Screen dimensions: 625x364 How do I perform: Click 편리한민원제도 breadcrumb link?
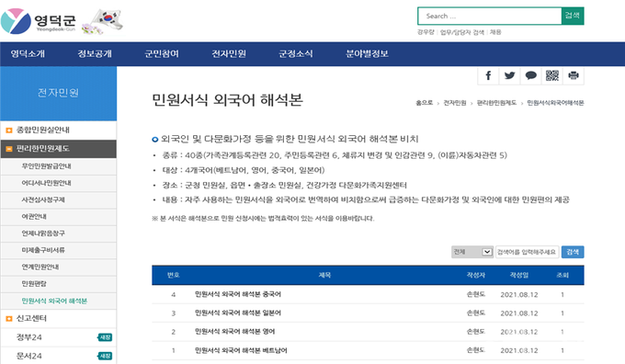[x=496, y=103]
